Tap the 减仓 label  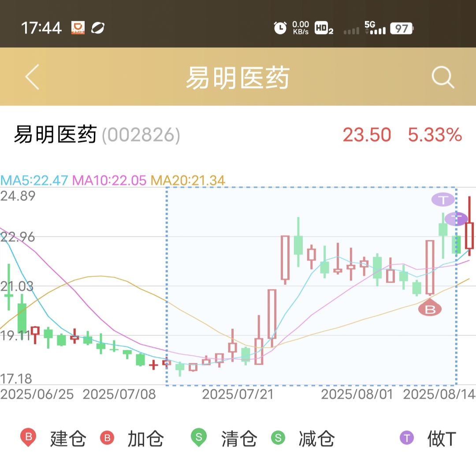point(316,439)
